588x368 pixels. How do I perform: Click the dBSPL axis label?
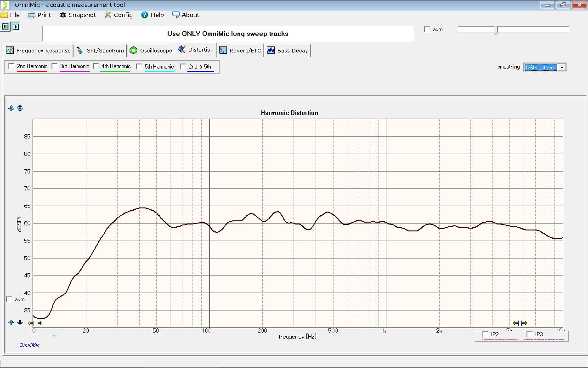[20, 223]
